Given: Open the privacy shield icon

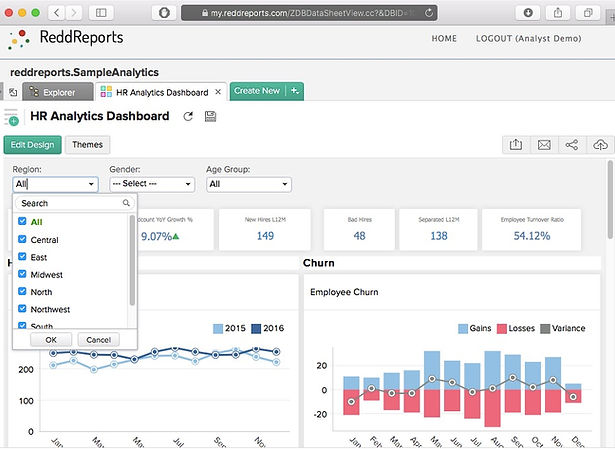Looking at the screenshot, I should coord(164,13).
